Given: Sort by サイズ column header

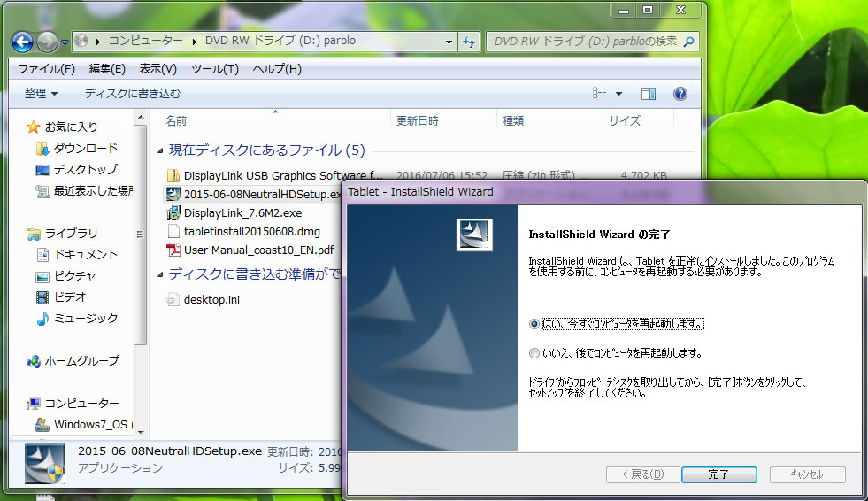Looking at the screenshot, I should [625, 120].
